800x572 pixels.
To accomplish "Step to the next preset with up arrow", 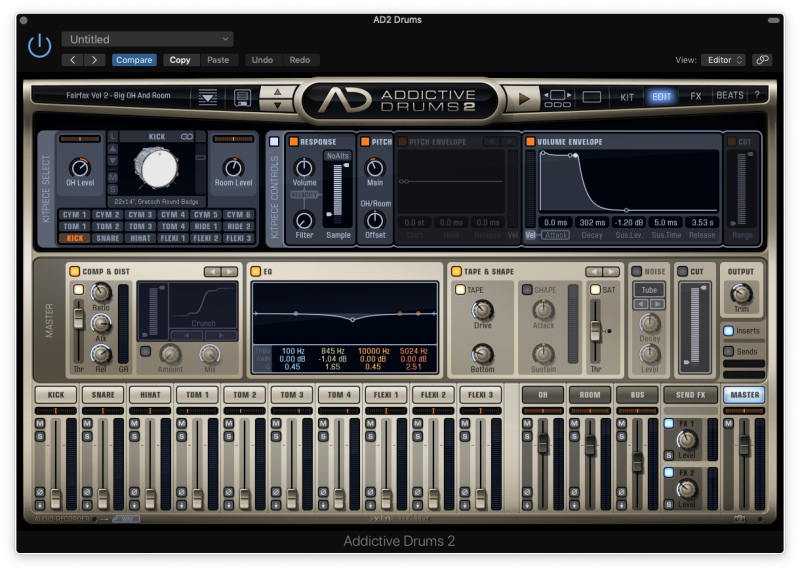I will click(x=277, y=92).
